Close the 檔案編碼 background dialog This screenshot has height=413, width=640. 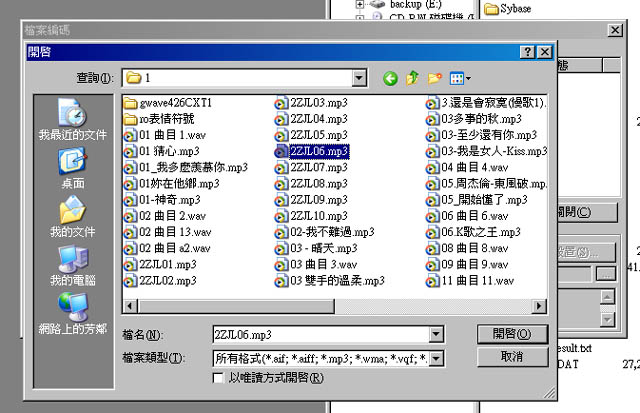[x=615, y=30]
